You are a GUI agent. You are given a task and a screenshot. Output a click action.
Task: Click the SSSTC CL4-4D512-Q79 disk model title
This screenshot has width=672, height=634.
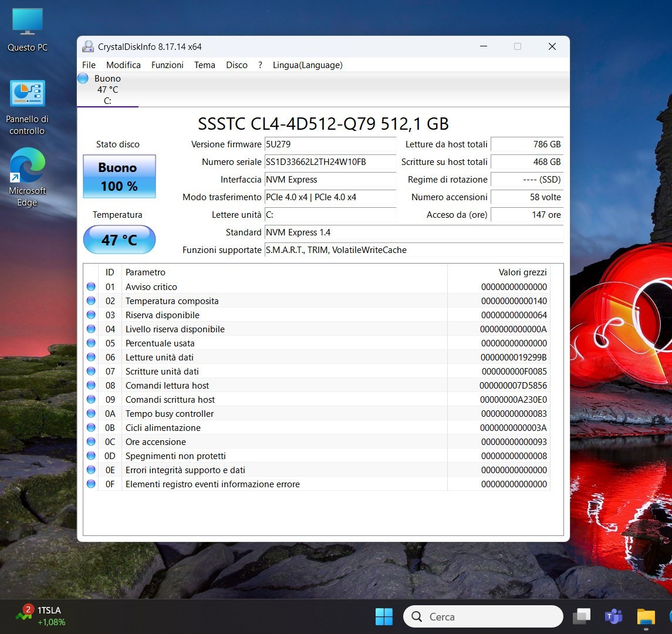(323, 123)
